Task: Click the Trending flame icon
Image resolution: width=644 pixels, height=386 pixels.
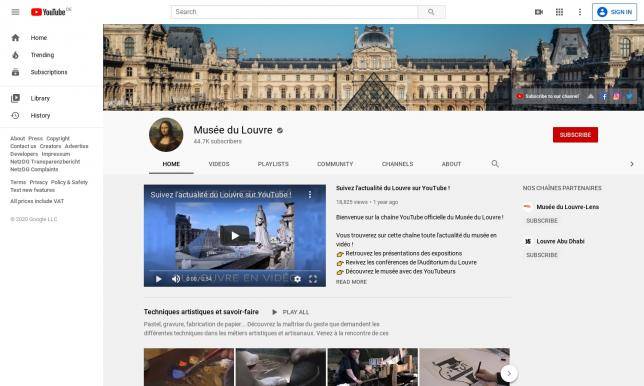Action: pyautogui.click(x=15, y=55)
